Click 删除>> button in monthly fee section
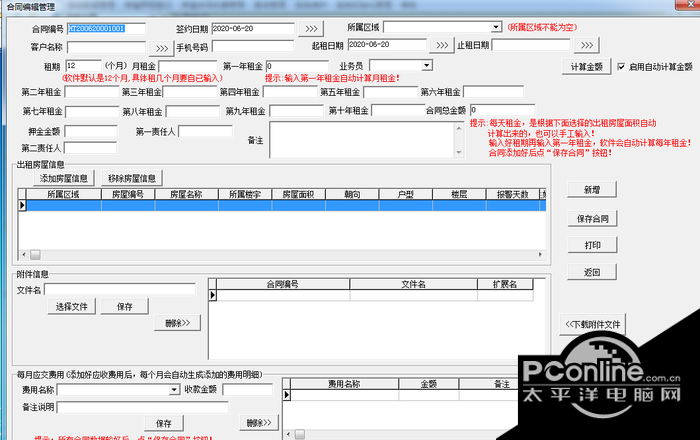The image size is (700, 440). [x=259, y=422]
